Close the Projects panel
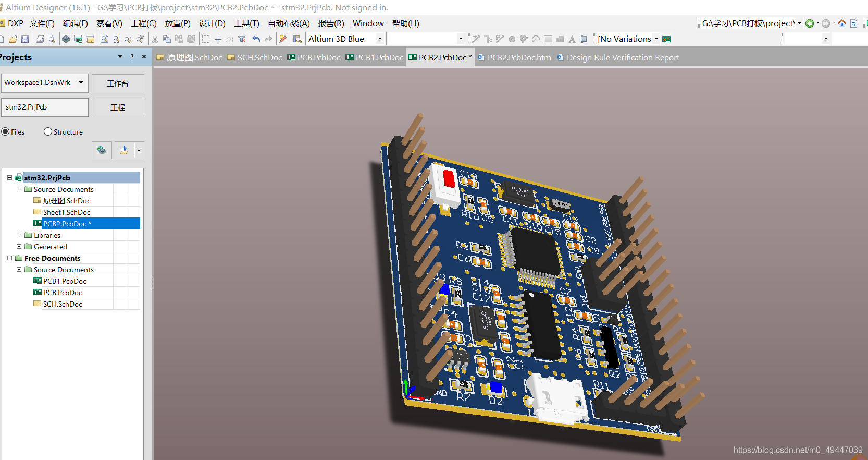868x460 pixels. tap(144, 57)
